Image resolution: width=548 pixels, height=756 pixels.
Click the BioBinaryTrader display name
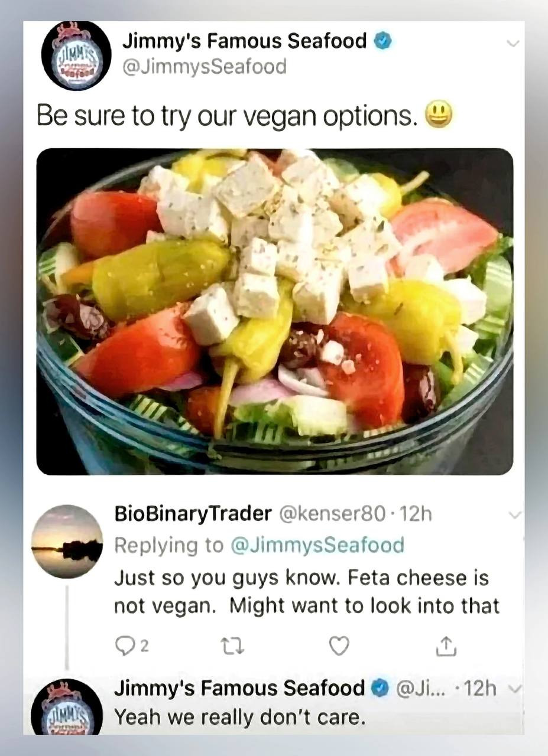click(193, 514)
